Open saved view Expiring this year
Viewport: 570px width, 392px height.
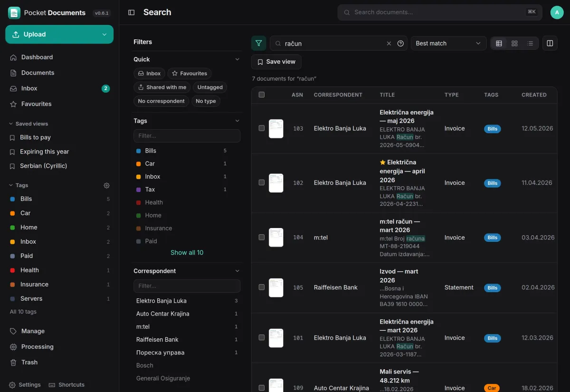click(x=59, y=152)
